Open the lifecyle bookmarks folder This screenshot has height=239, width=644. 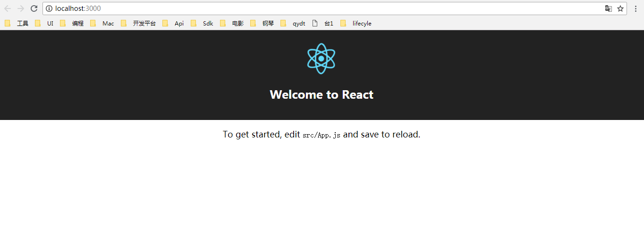pos(356,23)
